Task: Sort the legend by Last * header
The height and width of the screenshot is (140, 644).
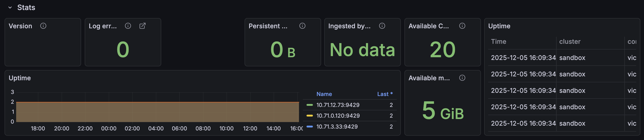Action: (385, 94)
